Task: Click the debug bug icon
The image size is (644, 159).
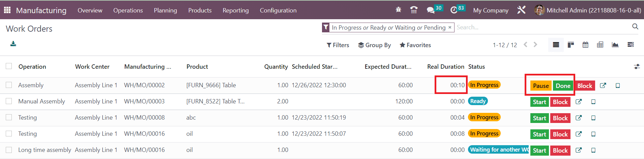Action: tap(398, 10)
